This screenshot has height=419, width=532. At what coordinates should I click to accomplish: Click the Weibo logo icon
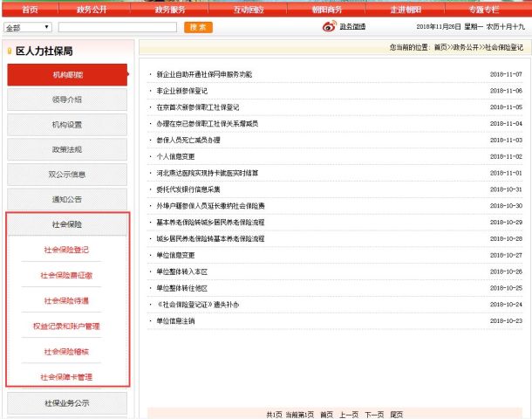coord(329,26)
